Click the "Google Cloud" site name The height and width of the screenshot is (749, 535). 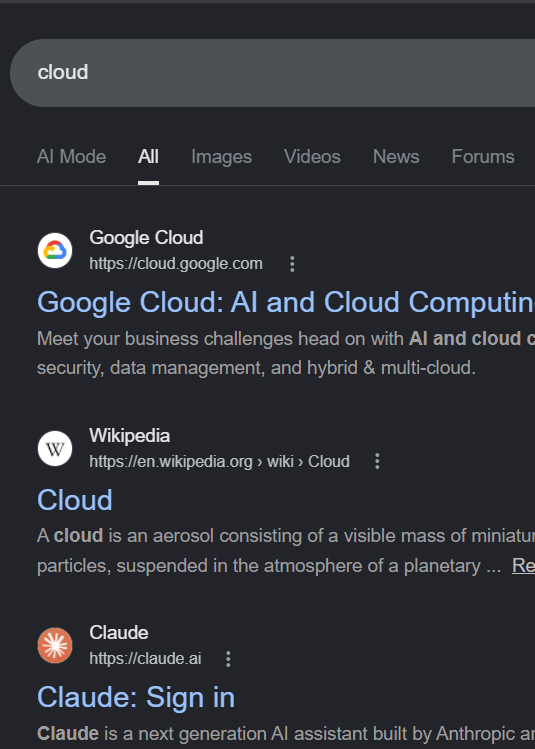(x=146, y=237)
